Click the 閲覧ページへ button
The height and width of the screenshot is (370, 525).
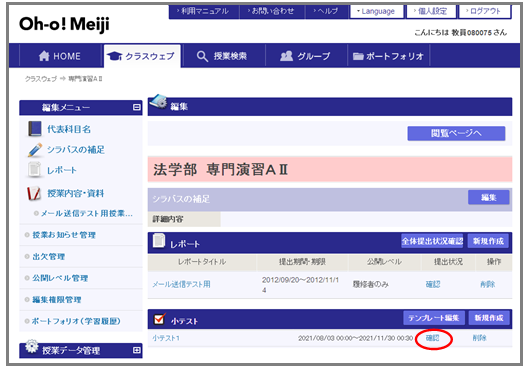(456, 133)
